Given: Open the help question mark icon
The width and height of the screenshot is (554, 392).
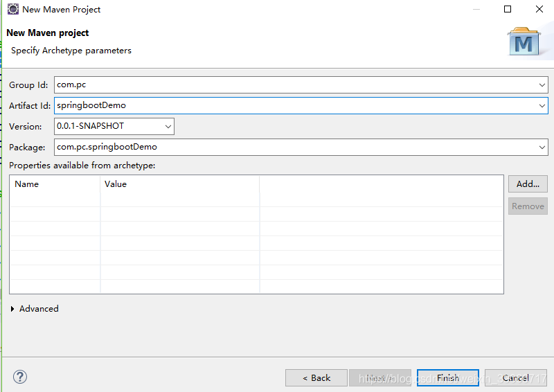Looking at the screenshot, I should click(x=20, y=377).
